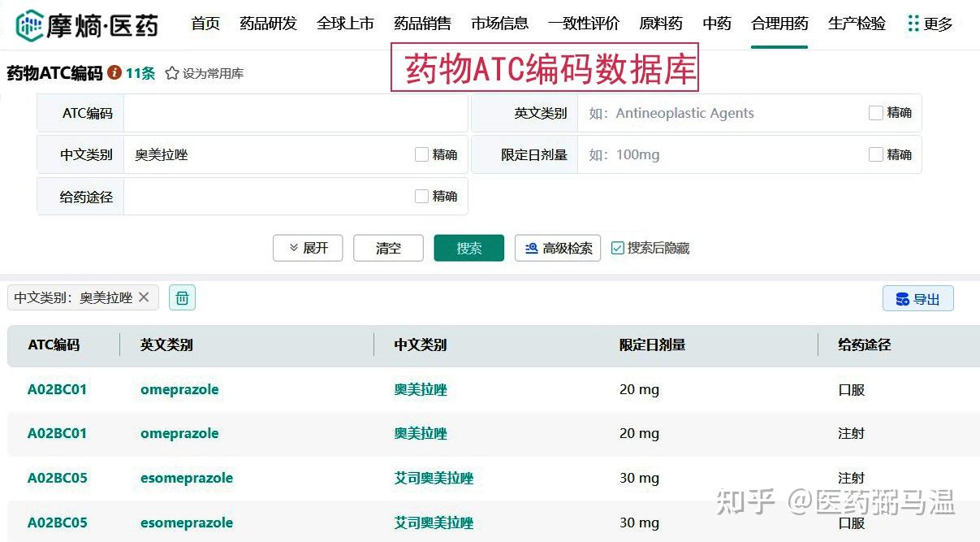The width and height of the screenshot is (980, 542).
Task: Uncheck the 搜索后隐藏 option
Action: point(620,249)
